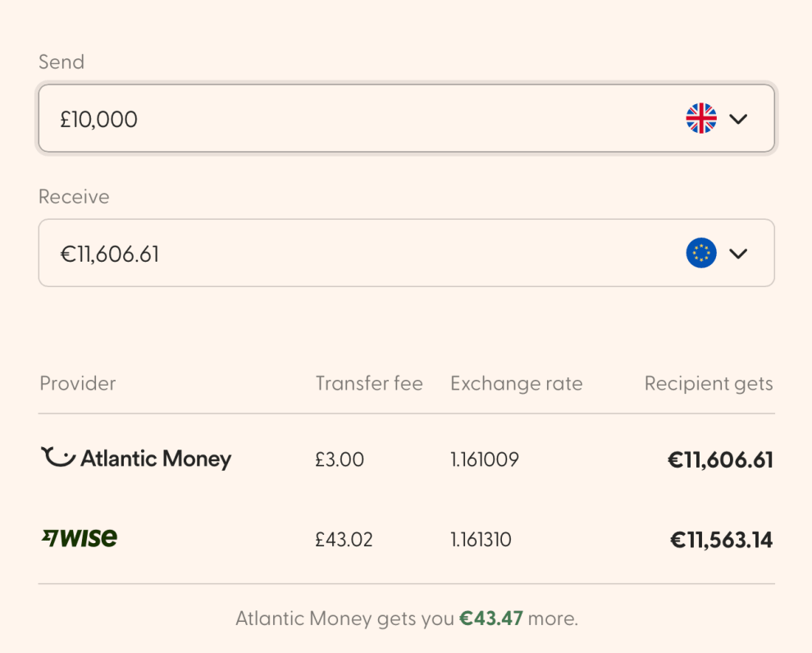Click the Wise provider logo
812x653 pixels.
(x=79, y=538)
